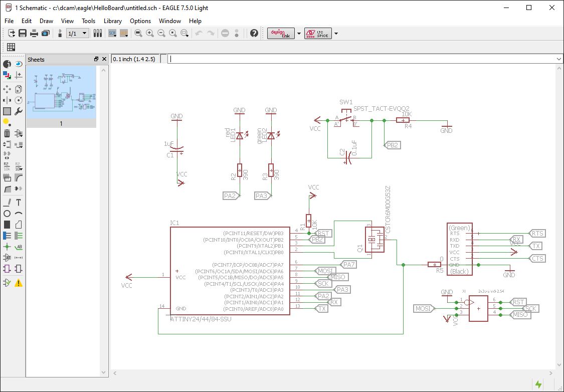
Task: Select the Rectangle tool
Action: coord(7,225)
